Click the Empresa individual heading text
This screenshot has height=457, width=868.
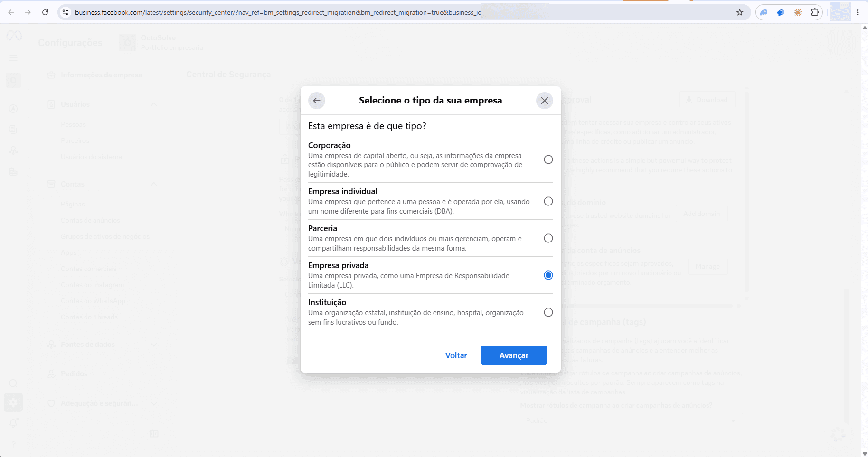342,191
